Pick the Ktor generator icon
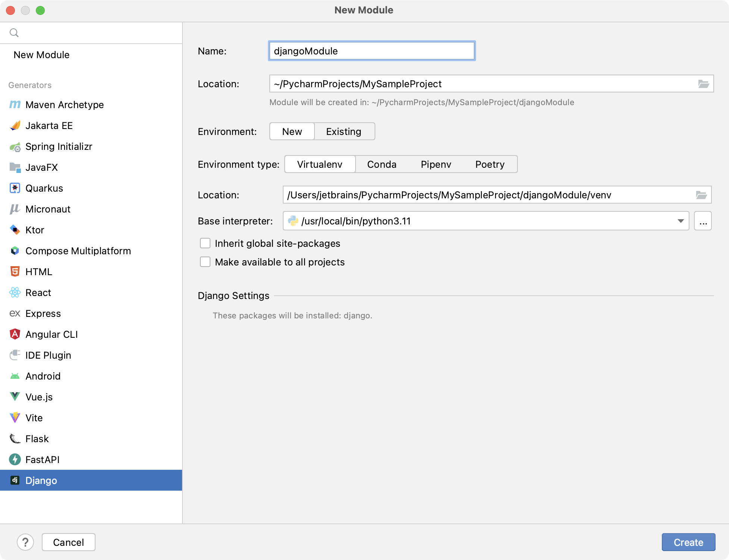The height and width of the screenshot is (560, 729). [x=15, y=230]
